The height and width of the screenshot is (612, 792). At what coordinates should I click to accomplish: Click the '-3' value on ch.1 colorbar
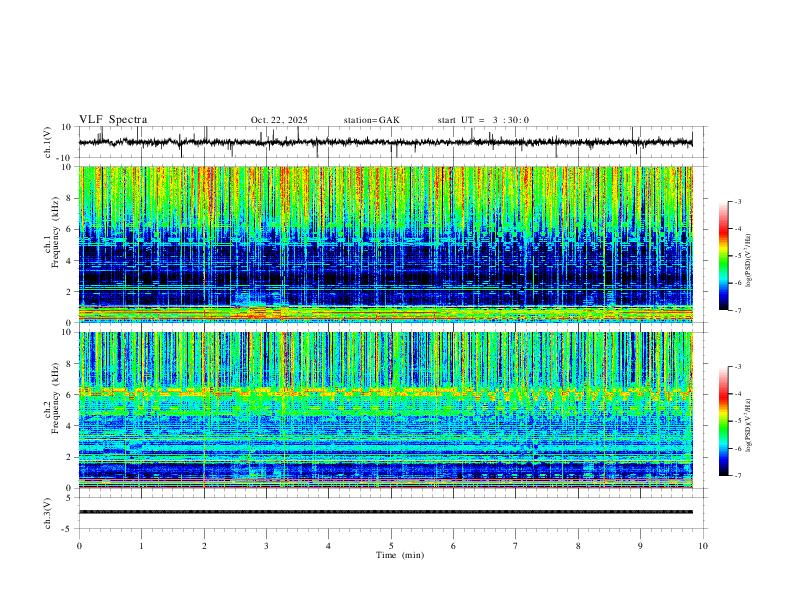(738, 201)
